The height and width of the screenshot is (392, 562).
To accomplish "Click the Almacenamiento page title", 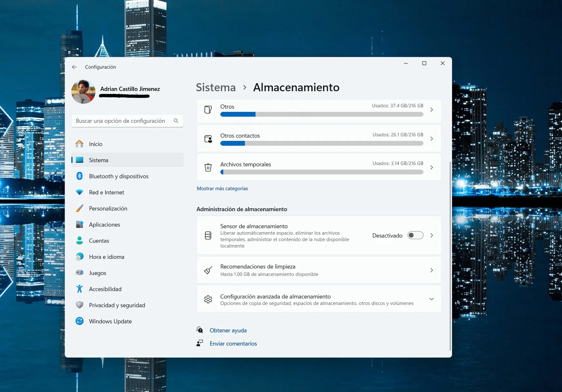I will 296,87.
